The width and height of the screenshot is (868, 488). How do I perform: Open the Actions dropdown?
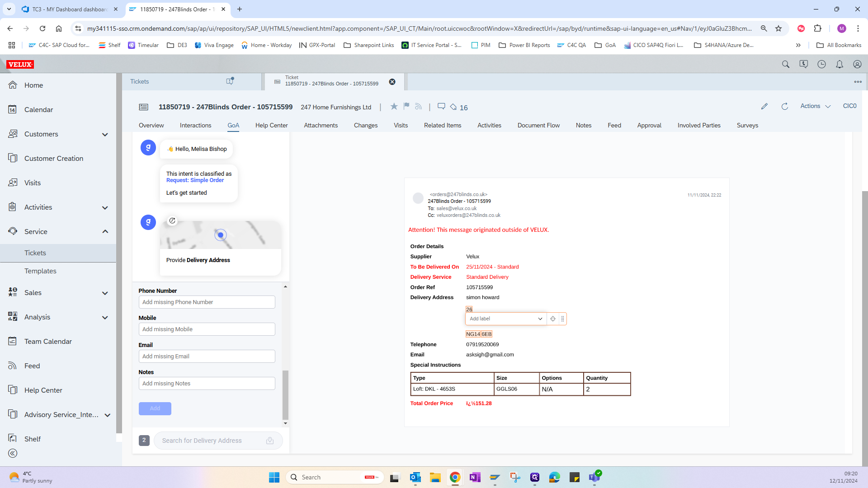(816, 106)
